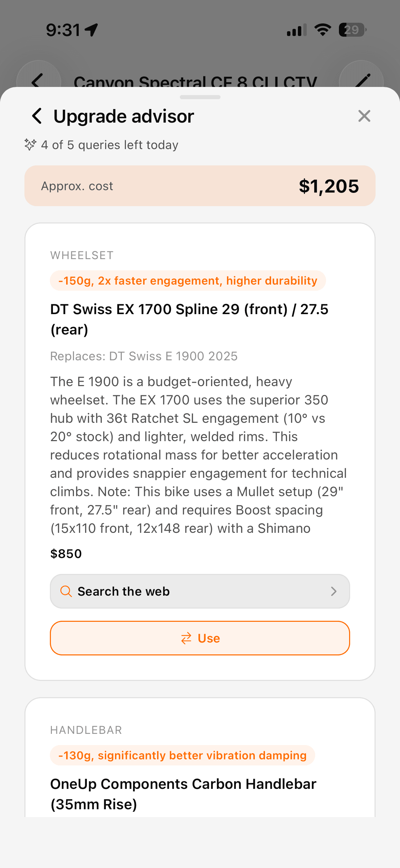
Task: Open DT Swiss EX 1700 Spline title
Action: 189,319
